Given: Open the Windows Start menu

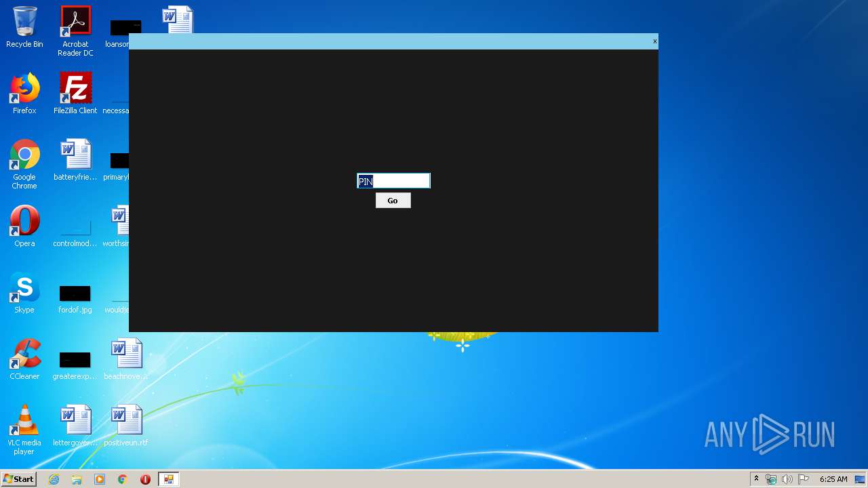Looking at the screenshot, I should tap(18, 479).
